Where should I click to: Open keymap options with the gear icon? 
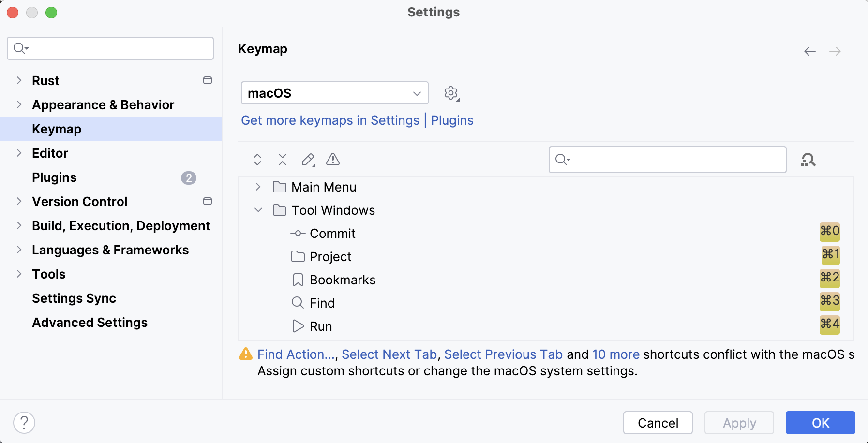[450, 93]
